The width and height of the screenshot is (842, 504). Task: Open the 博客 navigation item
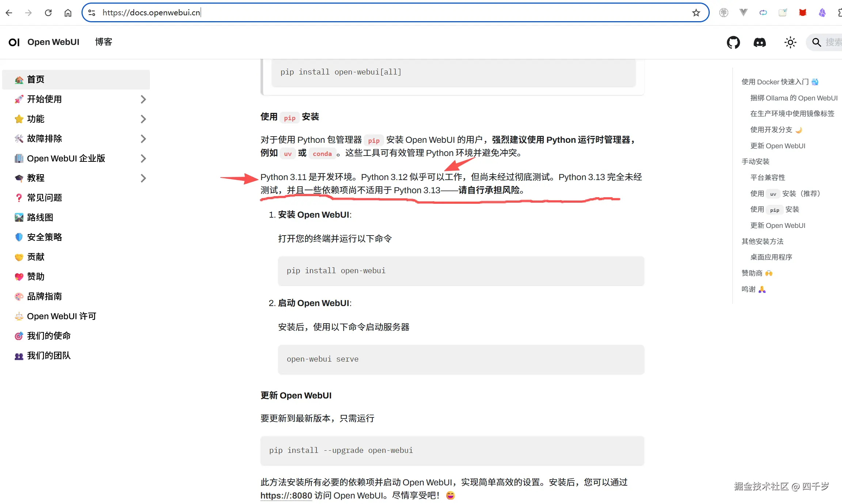click(104, 42)
